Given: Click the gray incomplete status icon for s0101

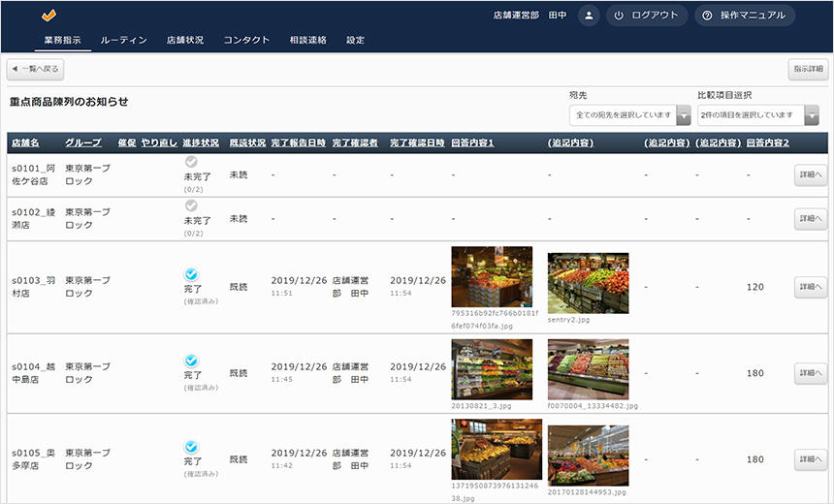Looking at the screenshot, I should tap(191, 163).
